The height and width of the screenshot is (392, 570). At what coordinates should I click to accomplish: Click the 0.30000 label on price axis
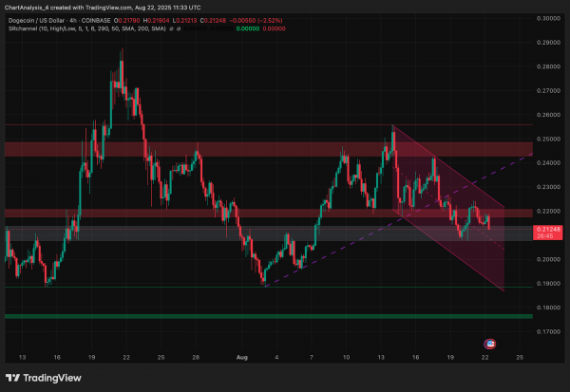[x=548, y=19]
